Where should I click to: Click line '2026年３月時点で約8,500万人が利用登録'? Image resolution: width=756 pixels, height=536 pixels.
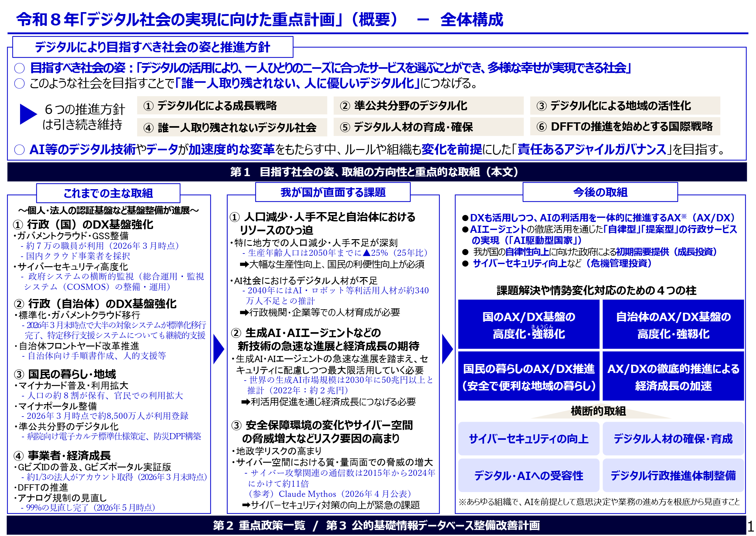pos(105,416)
